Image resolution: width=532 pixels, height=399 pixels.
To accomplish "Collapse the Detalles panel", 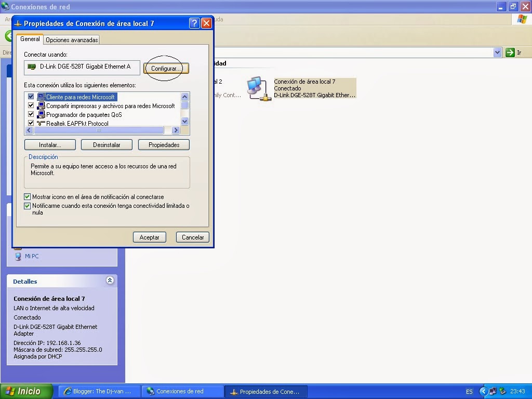I will (110, 280).
